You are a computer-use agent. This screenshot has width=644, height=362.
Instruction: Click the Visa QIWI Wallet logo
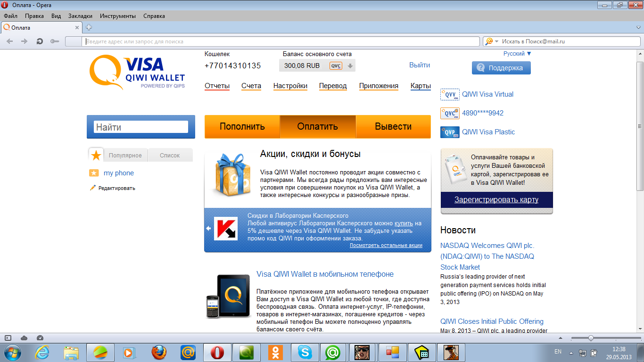click(137, 72)
